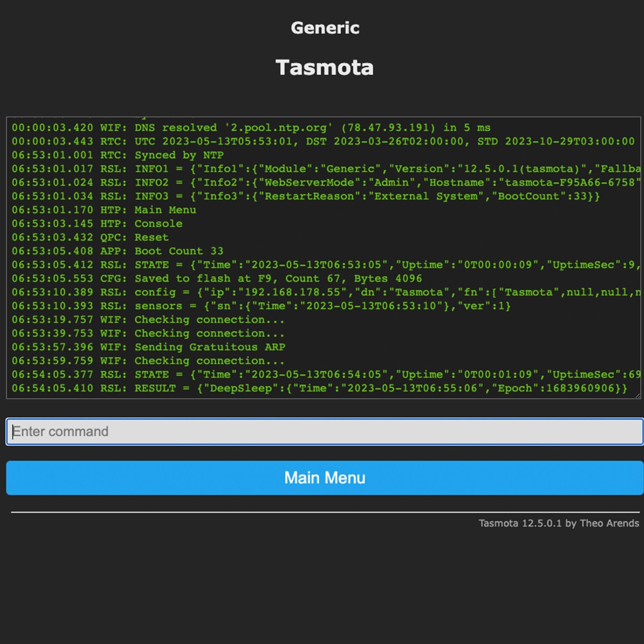Click the 06:54:05.377 STATE log line
The width and height of the screenshot is (644, 644).
[326, 374]
